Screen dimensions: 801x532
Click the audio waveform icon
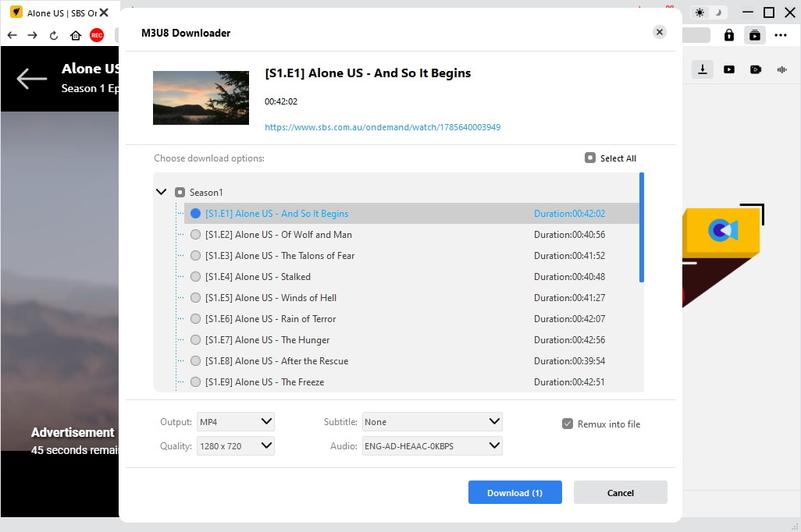pos(781,69)
